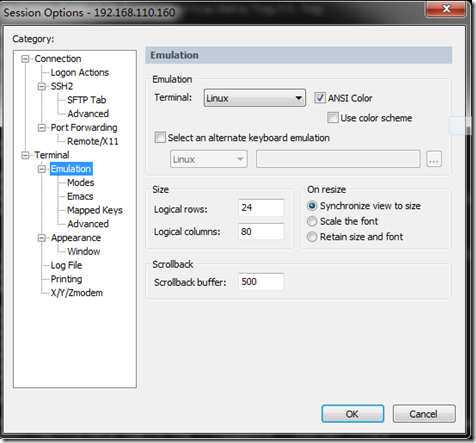Screen dimensions: 476x443
Task: Open the Mapped Keys category
Action: click(95, 210)
